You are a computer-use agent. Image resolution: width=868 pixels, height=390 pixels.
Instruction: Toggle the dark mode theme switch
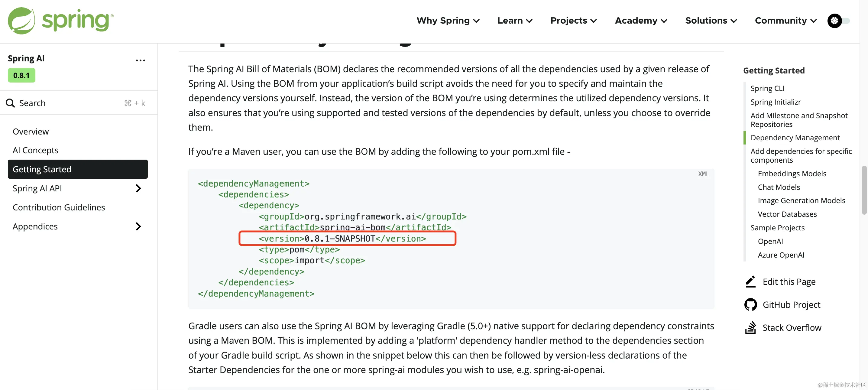839,21
